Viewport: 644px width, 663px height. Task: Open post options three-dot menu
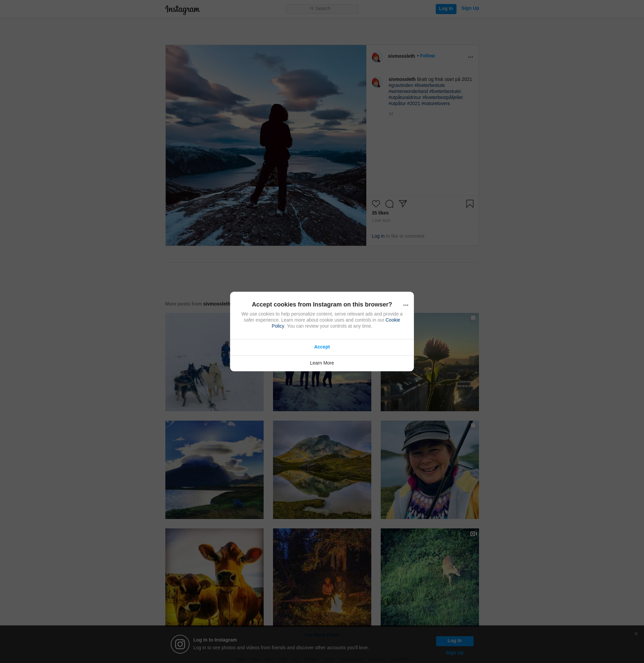pyautogui.click(x=470, y=57)
